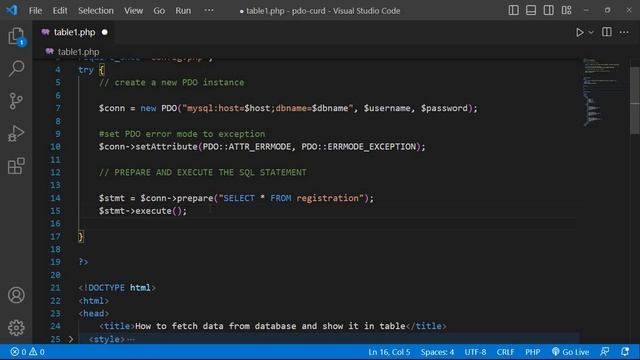Click the PHP closing tag on line 19
Screen dimensions: 640x360
pyautogui.click(x=83, y=262)
